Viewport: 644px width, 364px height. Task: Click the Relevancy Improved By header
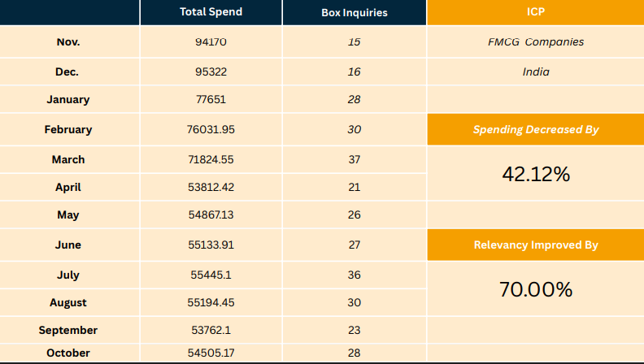[x=535, y=245]
